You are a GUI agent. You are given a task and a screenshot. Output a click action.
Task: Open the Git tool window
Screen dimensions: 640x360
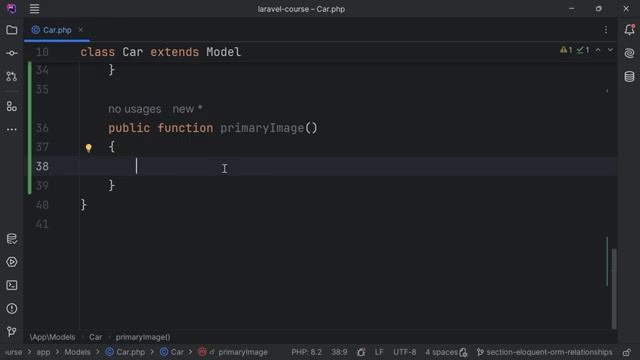11,331
